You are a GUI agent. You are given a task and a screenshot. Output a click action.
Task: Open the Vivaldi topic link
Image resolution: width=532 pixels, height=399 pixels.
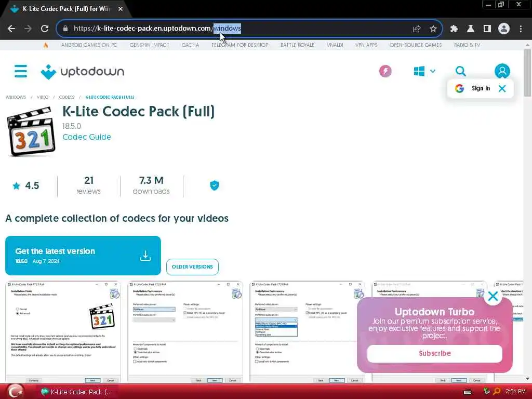335,45
